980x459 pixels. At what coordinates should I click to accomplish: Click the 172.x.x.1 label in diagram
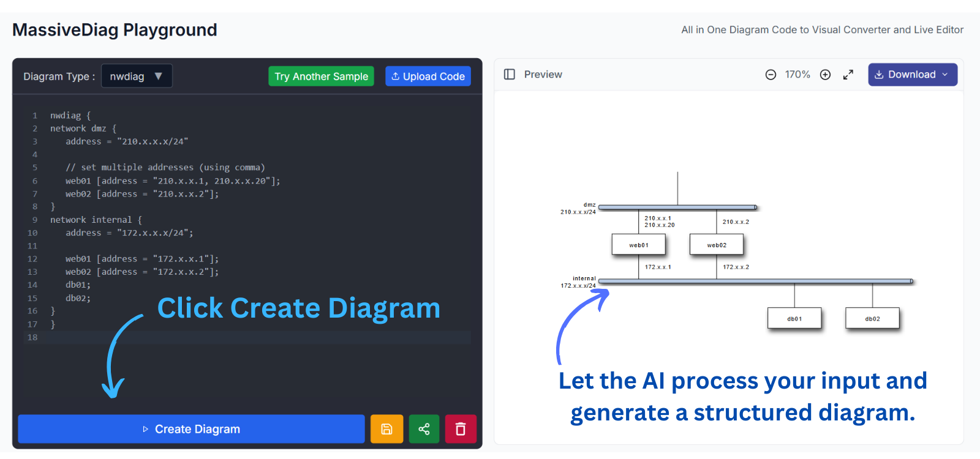coord(658,267)
